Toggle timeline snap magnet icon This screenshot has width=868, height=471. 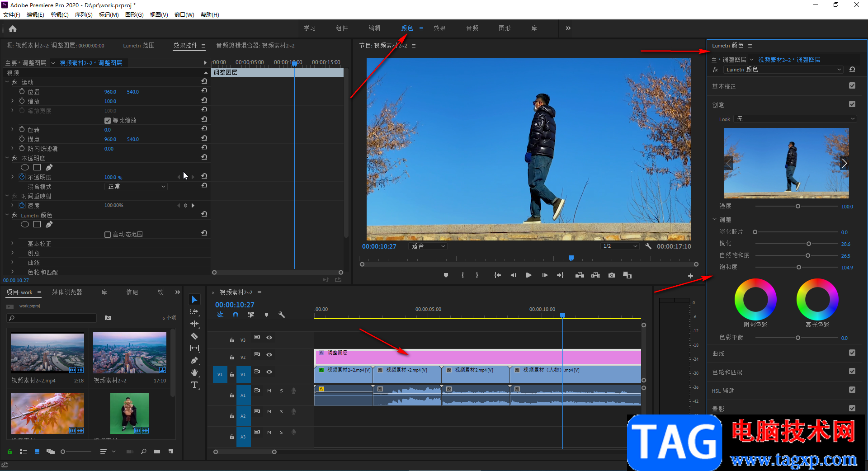236,315
